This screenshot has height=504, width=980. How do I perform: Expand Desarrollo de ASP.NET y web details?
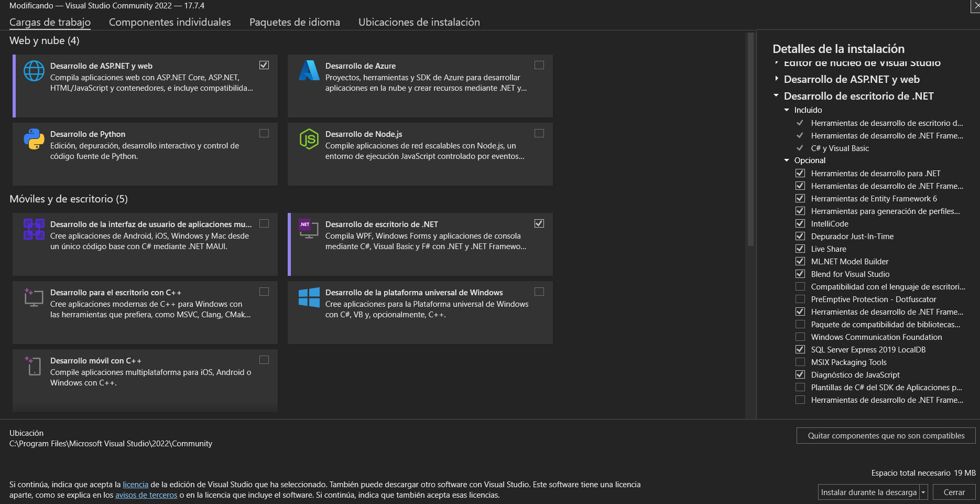777,79
